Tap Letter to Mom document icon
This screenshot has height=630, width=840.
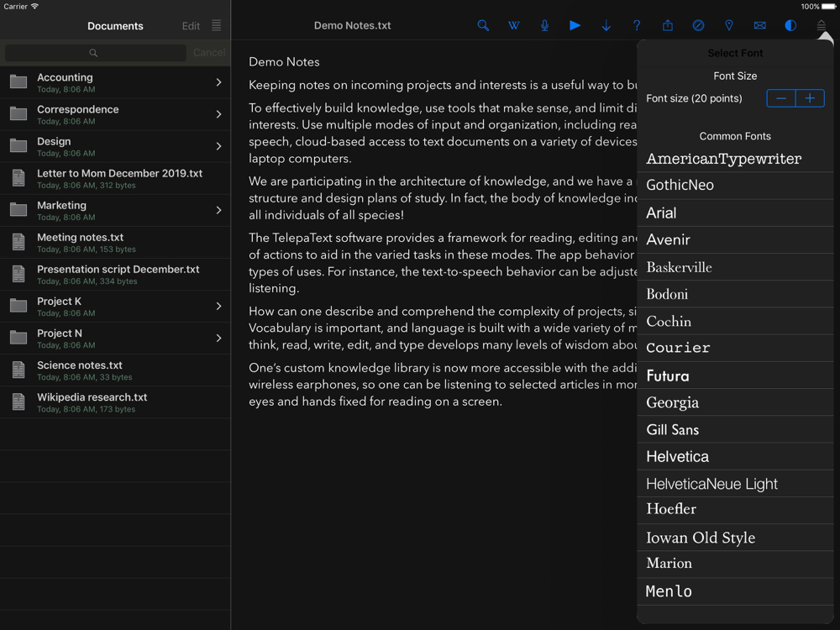coord(18,178)
